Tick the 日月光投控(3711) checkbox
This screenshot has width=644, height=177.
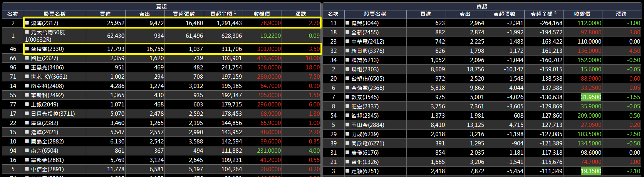click(x=27, y=114)
